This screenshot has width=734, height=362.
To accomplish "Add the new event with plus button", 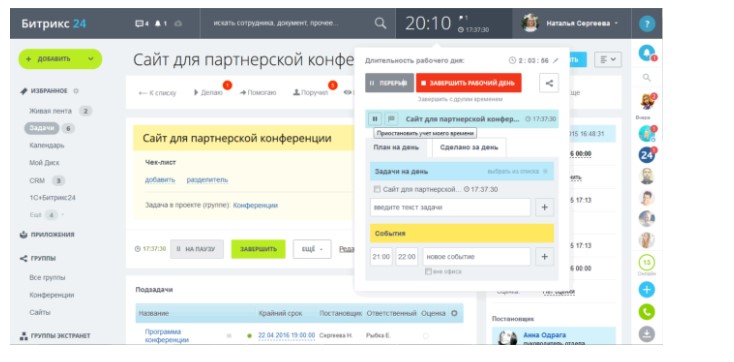I will (x=544, y=257).
